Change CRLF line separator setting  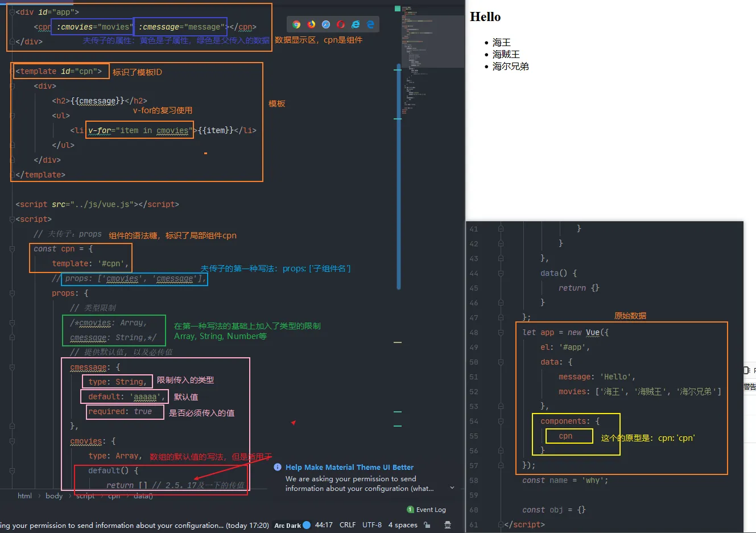coord(348,525)
